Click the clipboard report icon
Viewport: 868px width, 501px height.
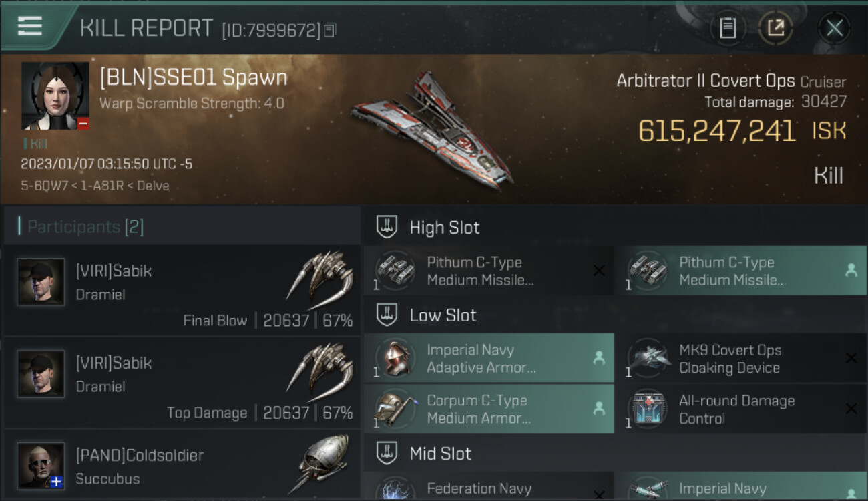click(x=728, y=28)
